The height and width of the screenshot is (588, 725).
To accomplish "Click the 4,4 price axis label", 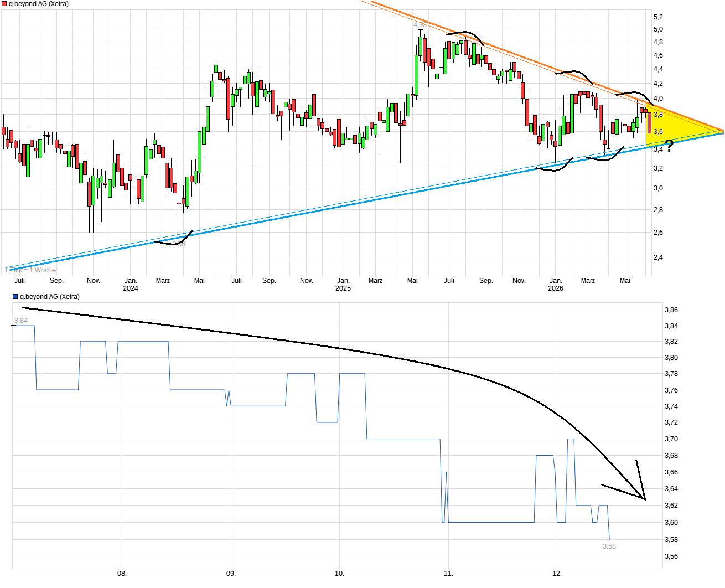I will pos(658,69).
